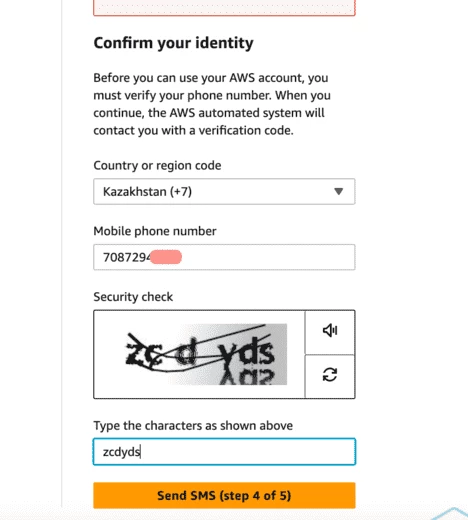Click the teal shape at bottom-right corner
Viewport: 468px width, 520px height.
pyautogui.click(x=451, y=513)
